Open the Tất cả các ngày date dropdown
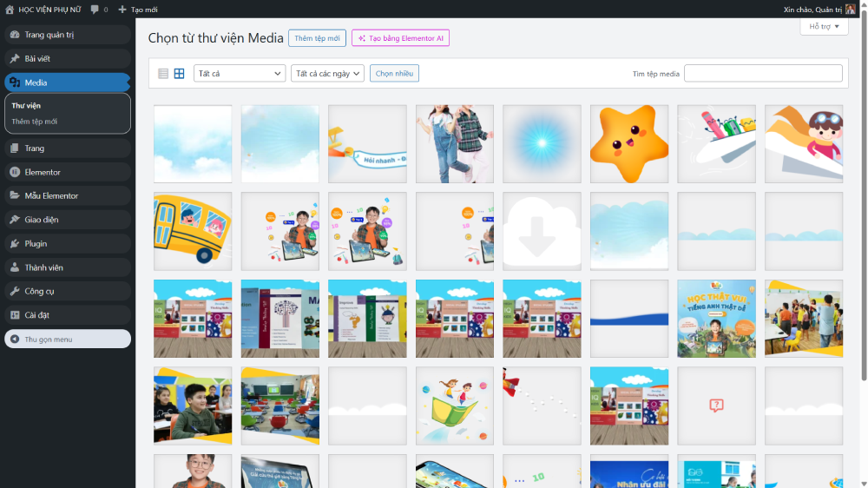This screenshot has height=488, width=868. (327, 73)
